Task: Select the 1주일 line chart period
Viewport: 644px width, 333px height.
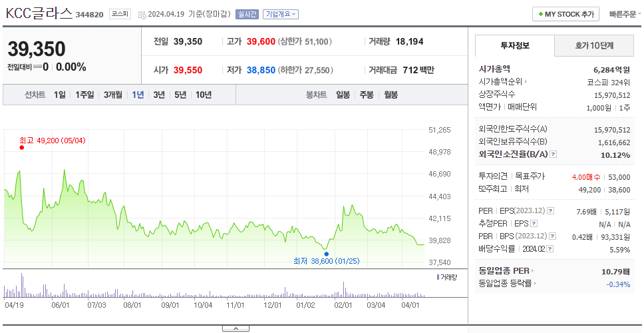Action: point(84,95)
